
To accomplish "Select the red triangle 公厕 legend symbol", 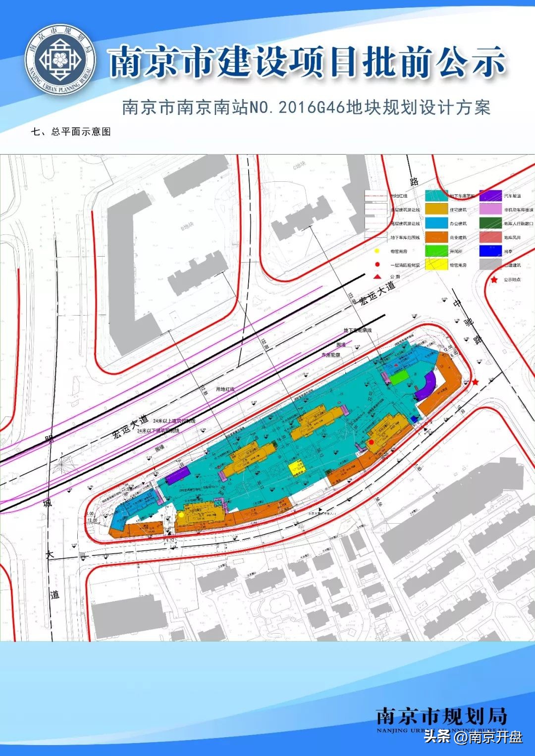I will 377,276.
